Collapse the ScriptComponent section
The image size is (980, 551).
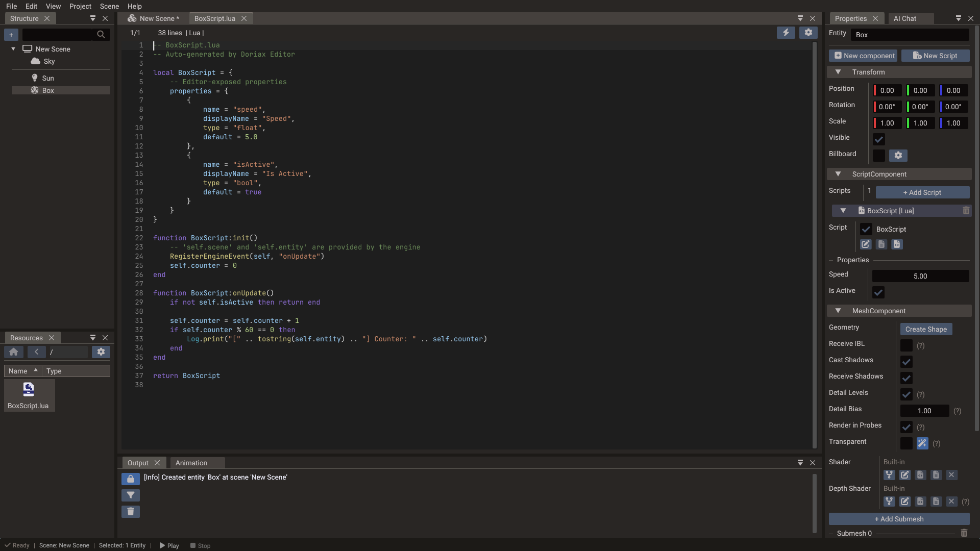[838, 174]
